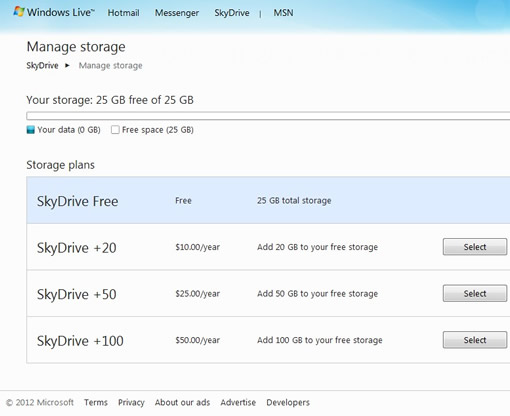Click the SkyDrive +50 plan name
This screenshot has height=416, width=510.
(77, 294)
